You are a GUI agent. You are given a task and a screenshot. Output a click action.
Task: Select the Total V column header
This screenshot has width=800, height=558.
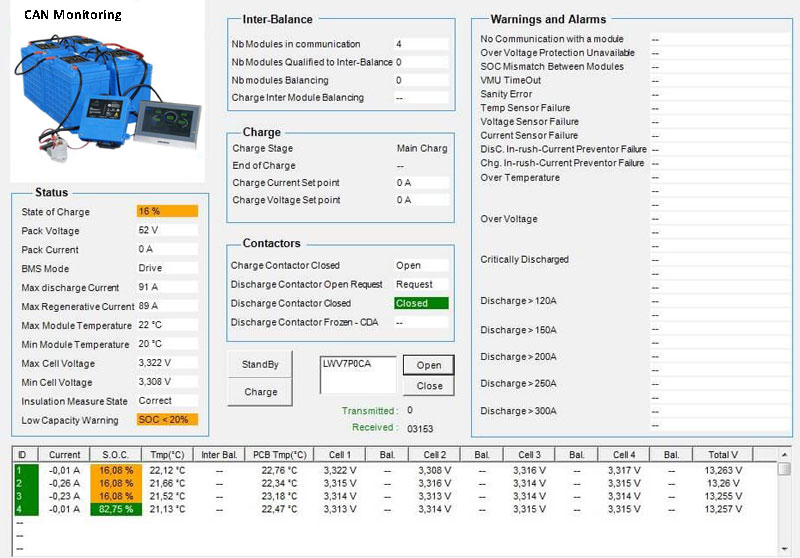coord(723,454)
